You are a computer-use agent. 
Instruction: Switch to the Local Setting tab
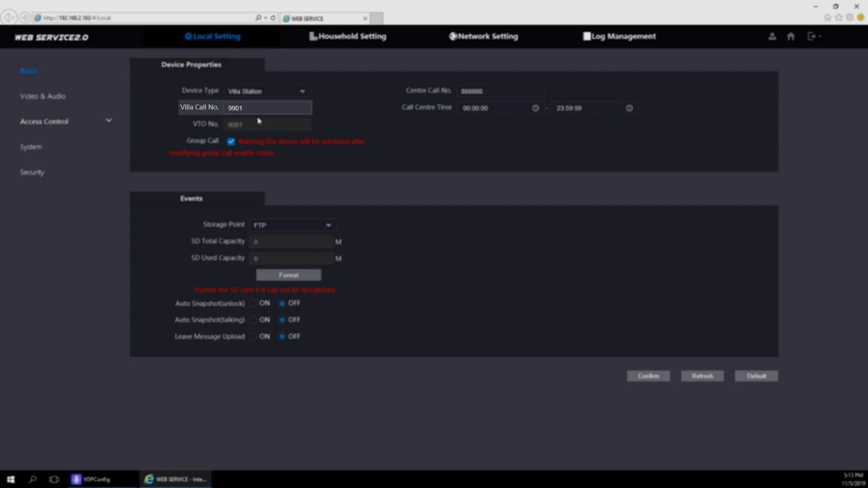(x=213, y=36)
